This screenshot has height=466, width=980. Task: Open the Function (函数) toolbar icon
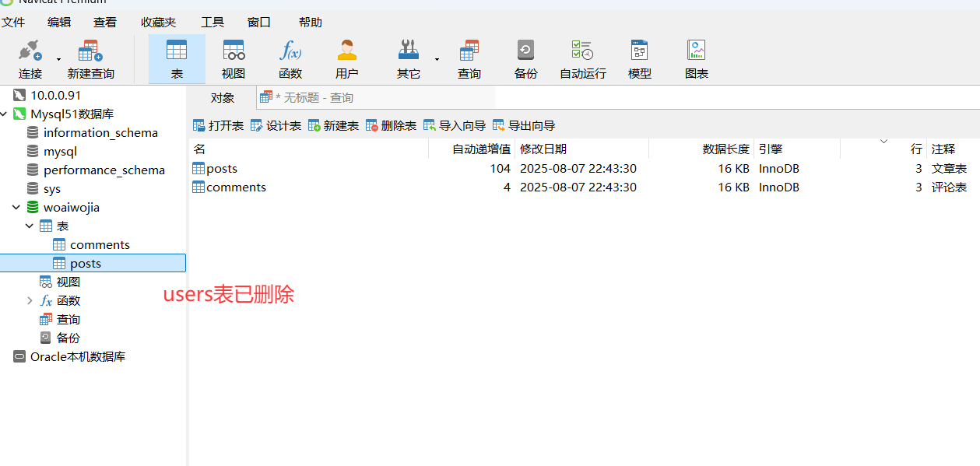pos(290,60)
